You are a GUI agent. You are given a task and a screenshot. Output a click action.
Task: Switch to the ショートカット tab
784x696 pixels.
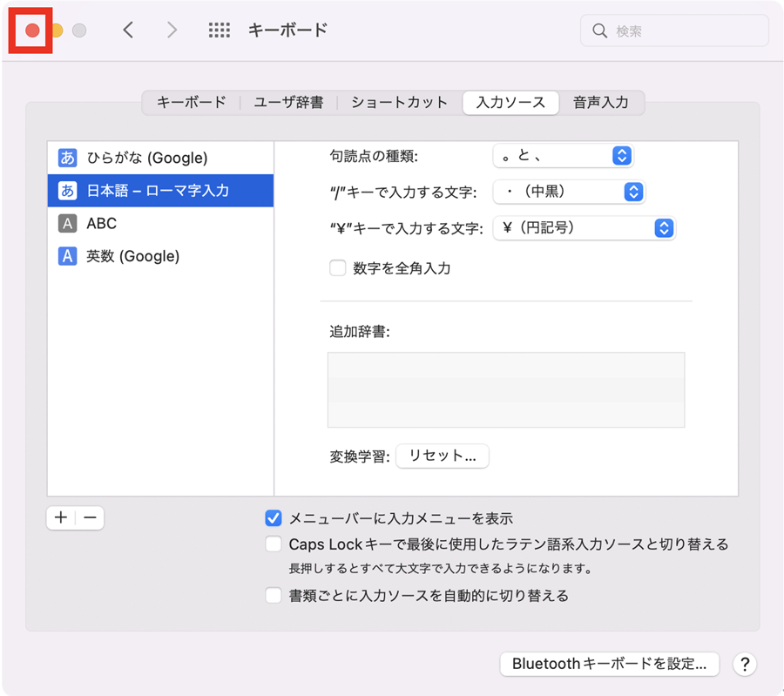point(399,103)
